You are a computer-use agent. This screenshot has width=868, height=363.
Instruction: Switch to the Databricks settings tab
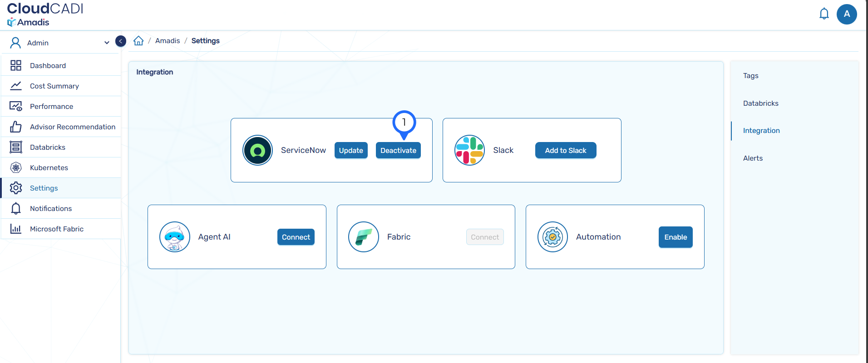[760, 103]
